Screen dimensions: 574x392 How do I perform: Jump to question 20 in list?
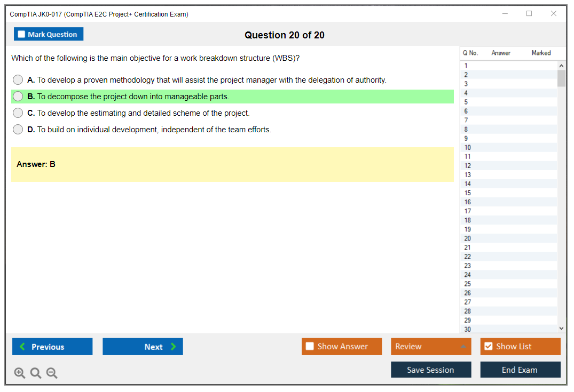pyautogui.click(x=468, y=238)
